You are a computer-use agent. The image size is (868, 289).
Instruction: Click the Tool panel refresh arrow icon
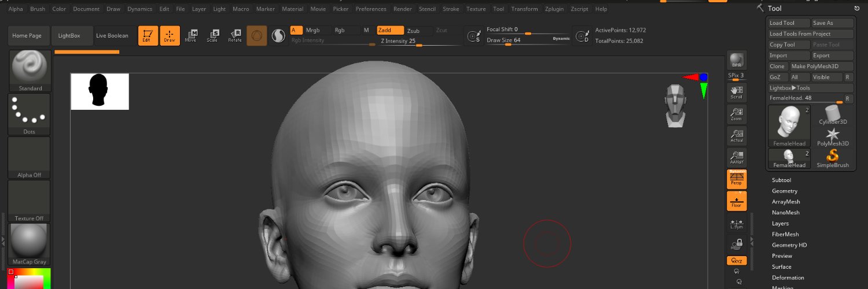(857, 9)
